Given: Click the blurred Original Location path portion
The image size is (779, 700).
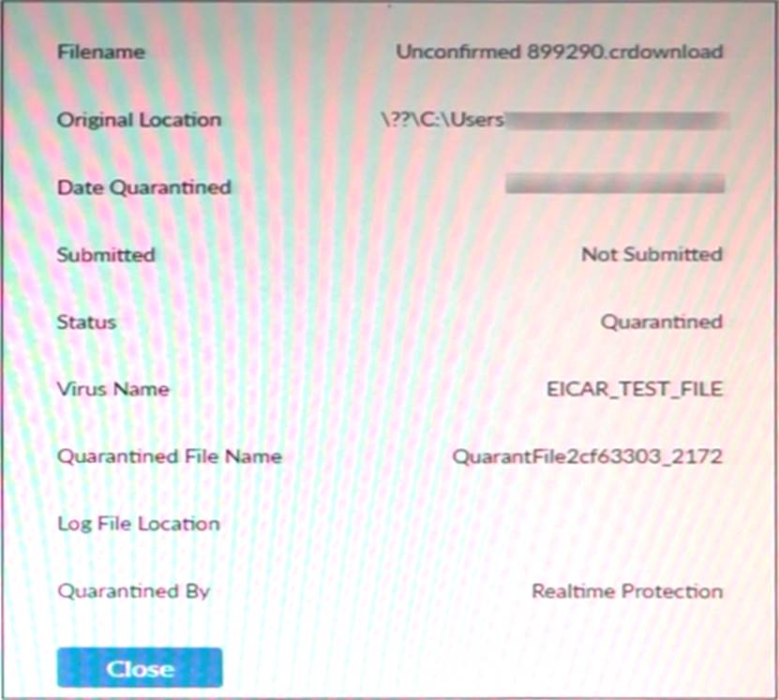Looking at the screenshot, I should coord(616,120).
